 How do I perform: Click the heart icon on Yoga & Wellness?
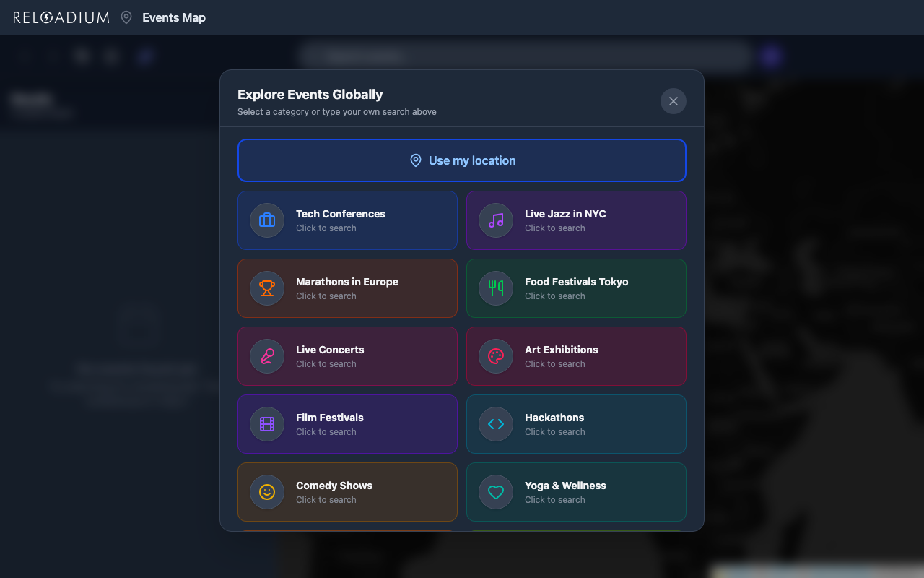495,492
